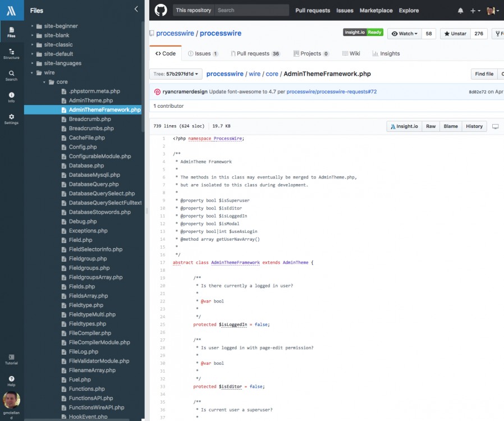
Task: Select Database.php in file tree
Action: 86,166
